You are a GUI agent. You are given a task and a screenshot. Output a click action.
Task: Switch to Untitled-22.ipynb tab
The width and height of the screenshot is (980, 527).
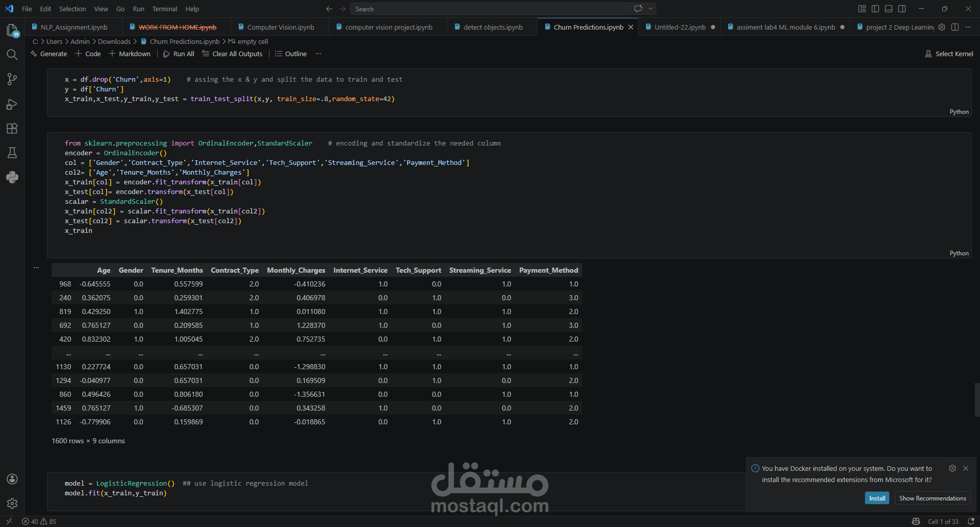coord(680,27)
